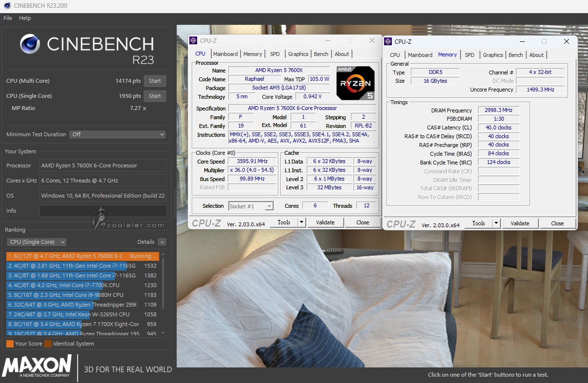588x383 pixels.
Task: Switch to Mainboard tab in CPU window
Action: tap(225, 54)
